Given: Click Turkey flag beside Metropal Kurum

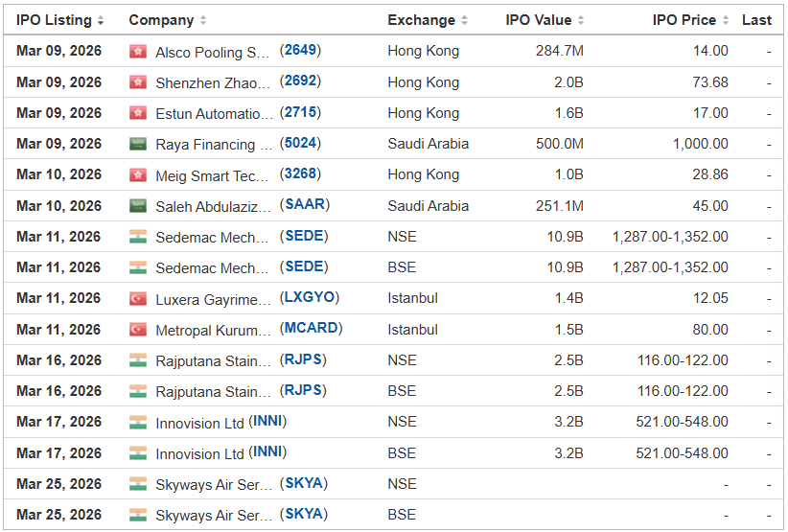Looking at the screenshot, I should click(x=138, y=330).
